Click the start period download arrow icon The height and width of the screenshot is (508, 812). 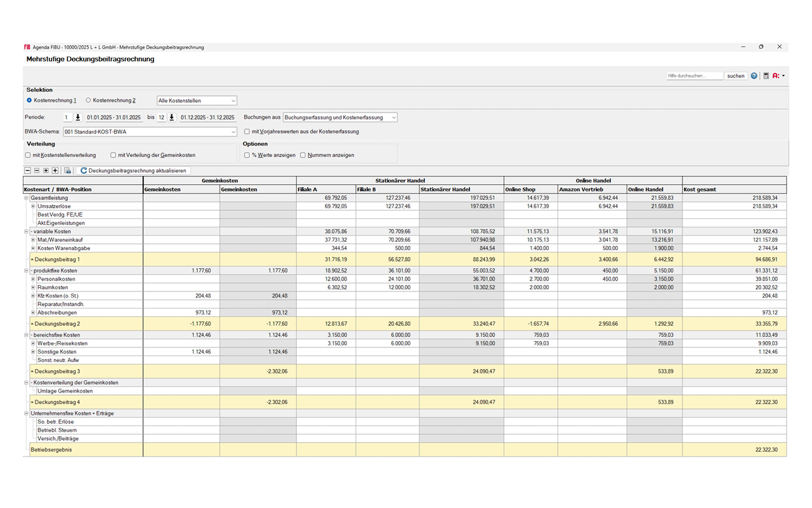click(x=78, y=117)
